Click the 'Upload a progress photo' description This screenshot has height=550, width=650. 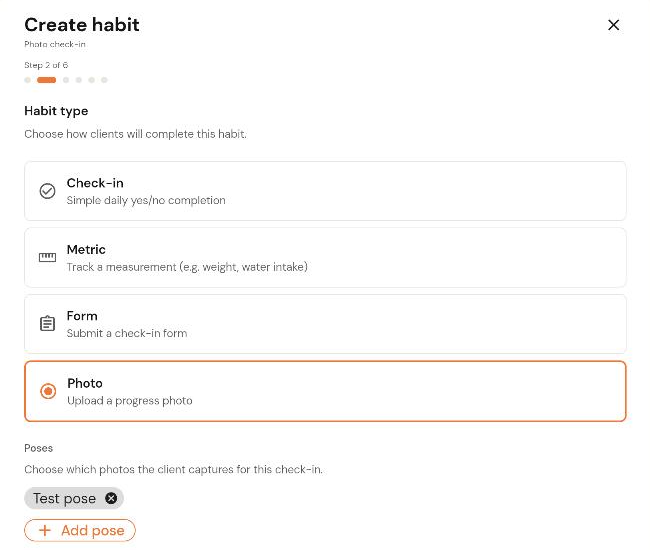(130, 401)
